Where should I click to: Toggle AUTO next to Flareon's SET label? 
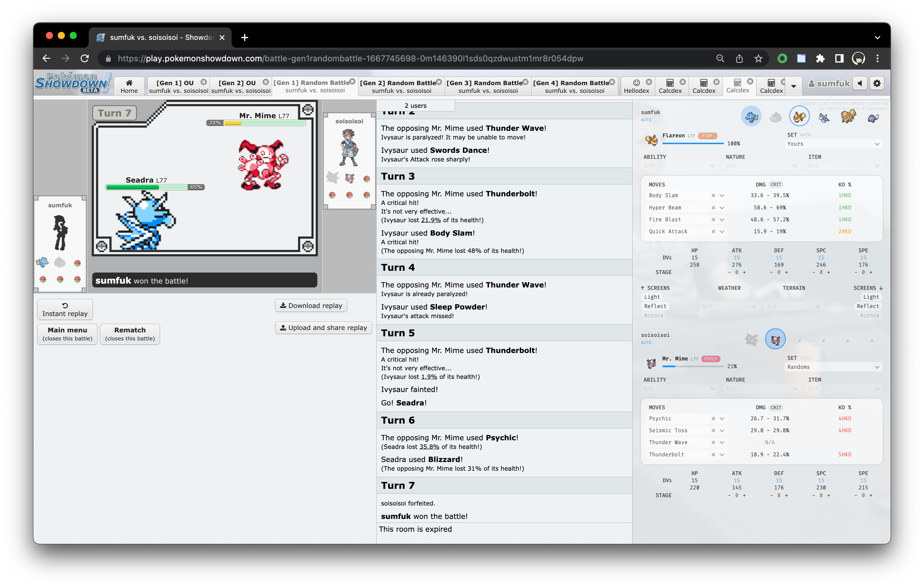[x=805, y=135]
